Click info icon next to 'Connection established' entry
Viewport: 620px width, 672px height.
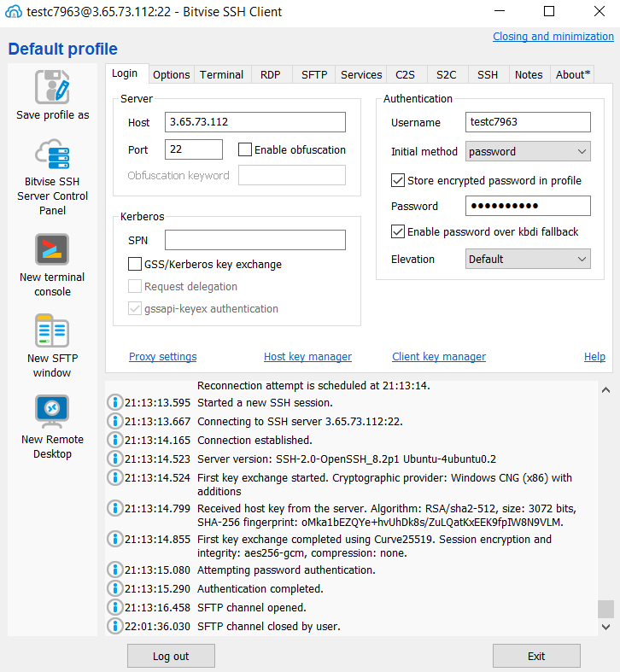click(x=114, y=440)
